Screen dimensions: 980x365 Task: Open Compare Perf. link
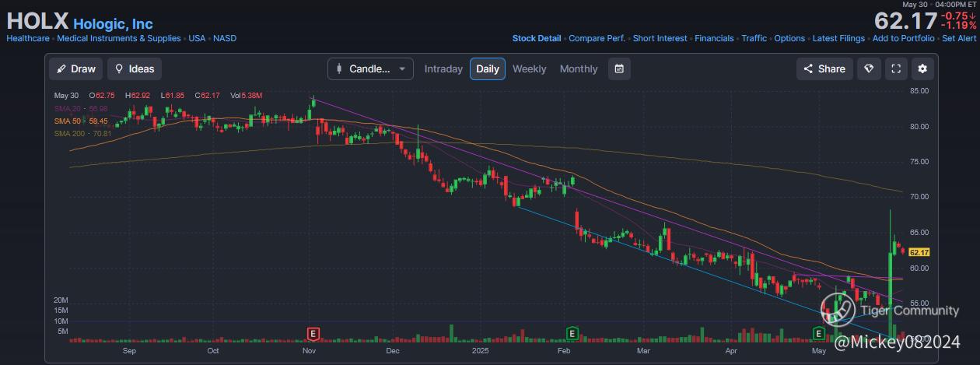597,38
